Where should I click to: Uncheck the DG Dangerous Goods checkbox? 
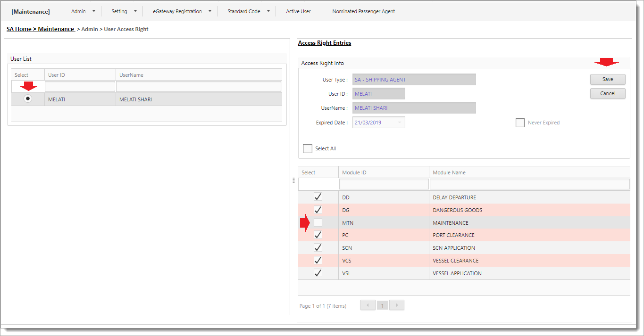pyautogui.click(x=318, y=210)
